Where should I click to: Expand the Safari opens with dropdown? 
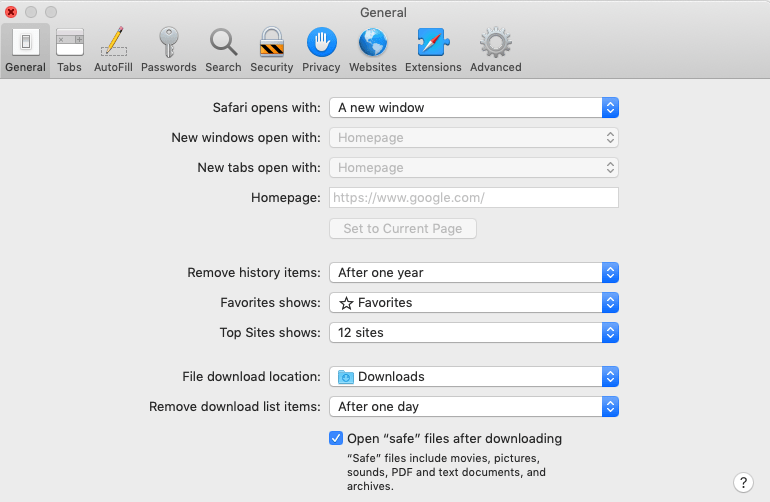tap(474, 108)
